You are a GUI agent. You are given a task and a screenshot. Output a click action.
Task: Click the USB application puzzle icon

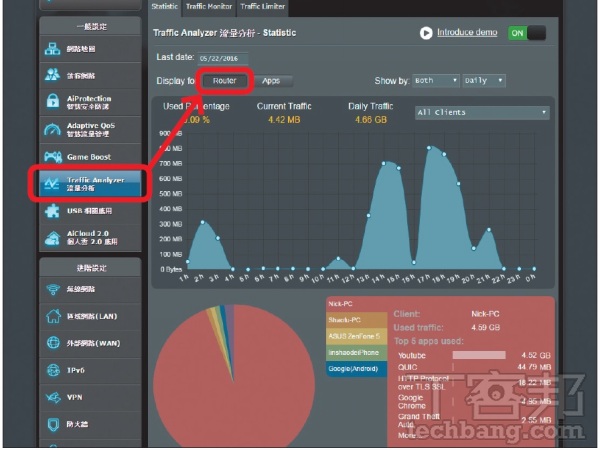(52, 211)
